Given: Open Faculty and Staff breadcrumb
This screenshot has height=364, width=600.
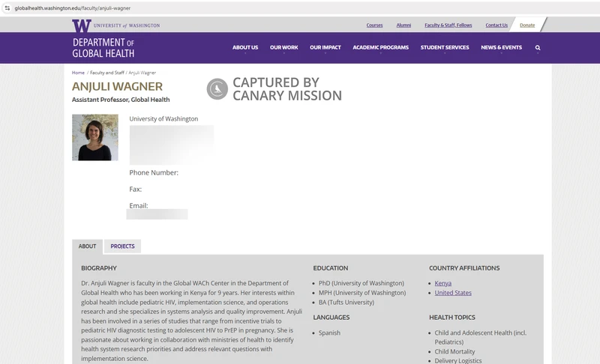Looking at the screenshot, I should [x=107, y=73].
